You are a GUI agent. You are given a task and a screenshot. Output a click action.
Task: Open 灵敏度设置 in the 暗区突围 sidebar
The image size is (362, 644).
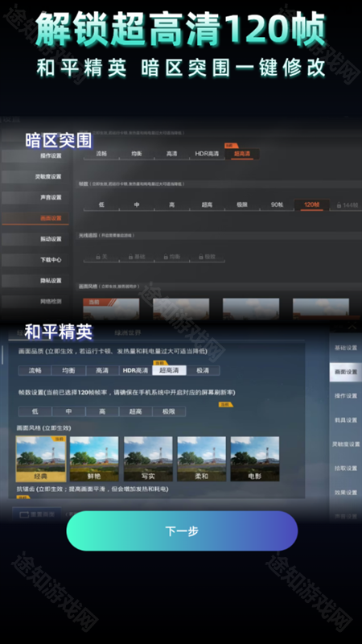click(x=35, y=176)
